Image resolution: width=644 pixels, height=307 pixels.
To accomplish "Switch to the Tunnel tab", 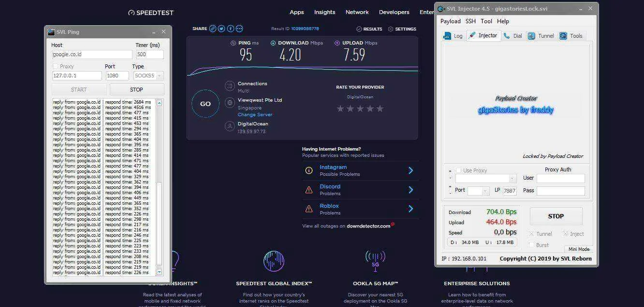I will (541, 36).
